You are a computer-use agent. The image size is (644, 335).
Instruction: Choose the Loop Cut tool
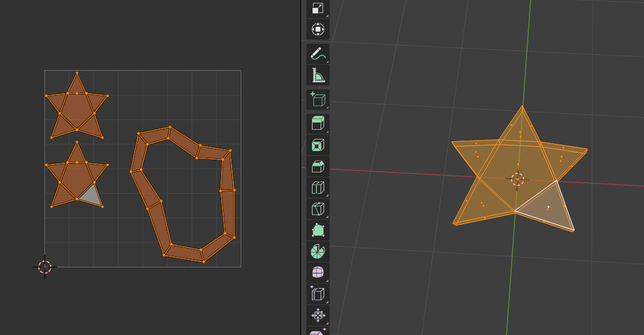(317, 188)
